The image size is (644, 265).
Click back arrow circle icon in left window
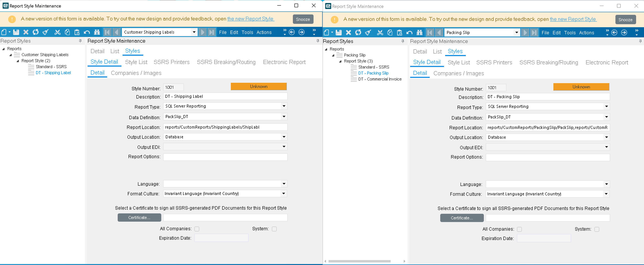(292, 32)
